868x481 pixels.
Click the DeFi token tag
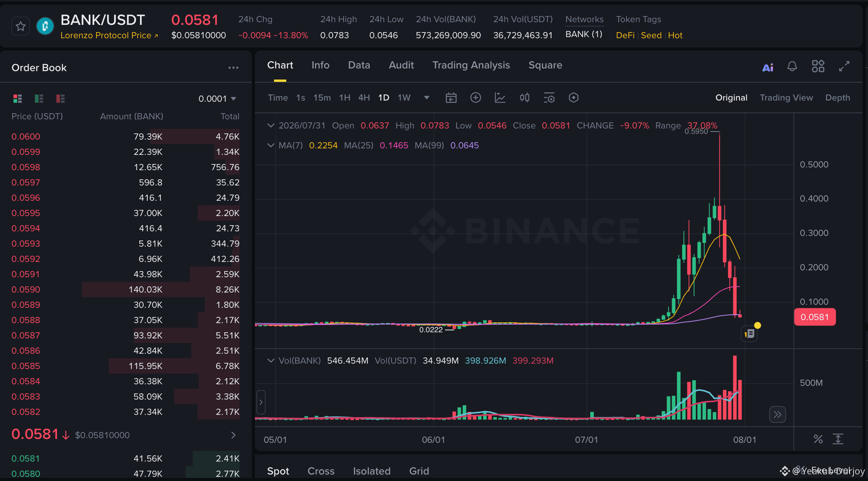[625, 36]
